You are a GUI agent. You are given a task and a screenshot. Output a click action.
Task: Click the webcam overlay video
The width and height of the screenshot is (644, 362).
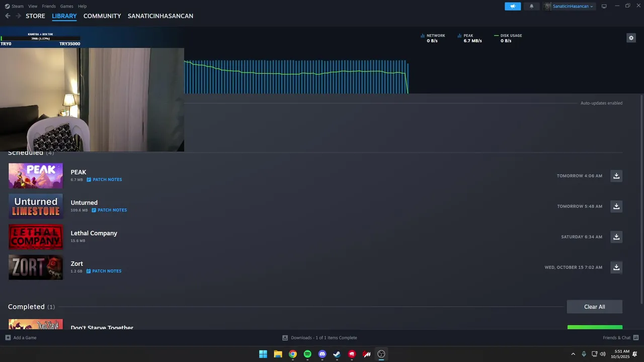click(x=92, y=100)
